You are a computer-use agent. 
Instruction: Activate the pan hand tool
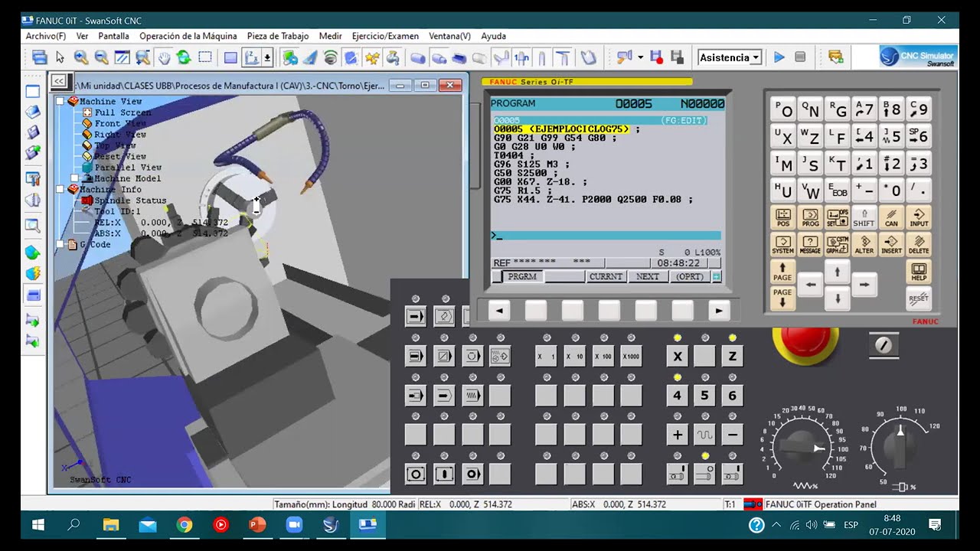tap(164, 57)
